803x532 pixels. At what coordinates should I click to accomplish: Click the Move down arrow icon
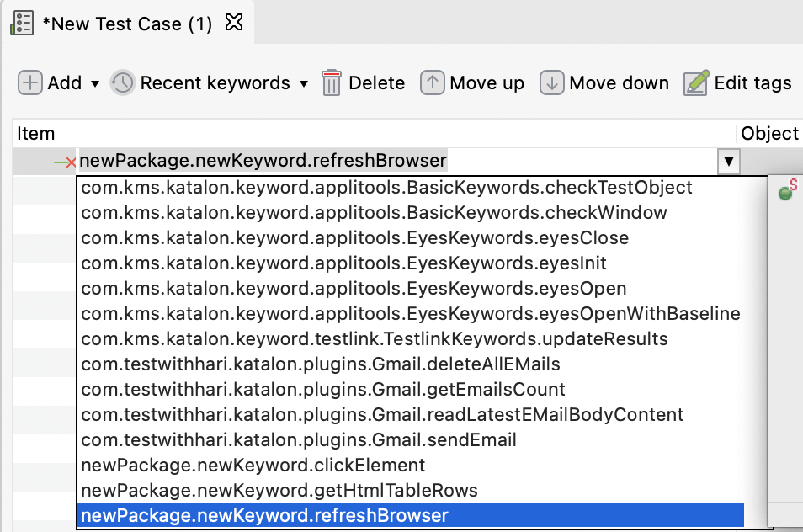pos(553,82)
